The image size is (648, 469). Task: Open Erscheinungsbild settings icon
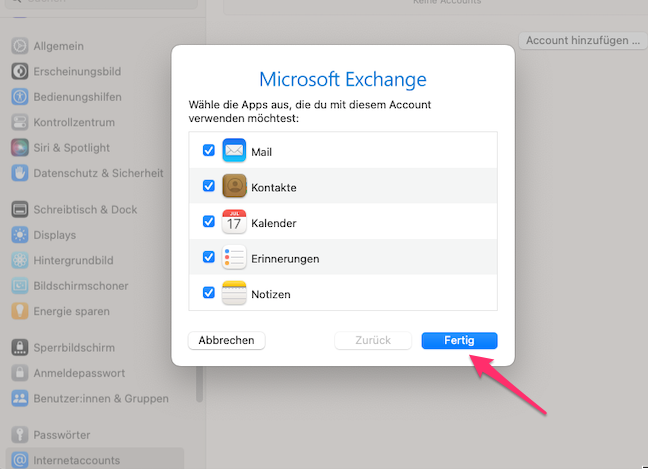coord(19,71)
